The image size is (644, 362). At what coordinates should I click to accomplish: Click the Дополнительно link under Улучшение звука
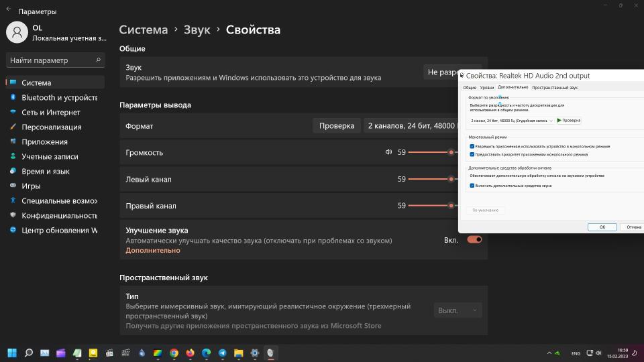pos(153,251)
